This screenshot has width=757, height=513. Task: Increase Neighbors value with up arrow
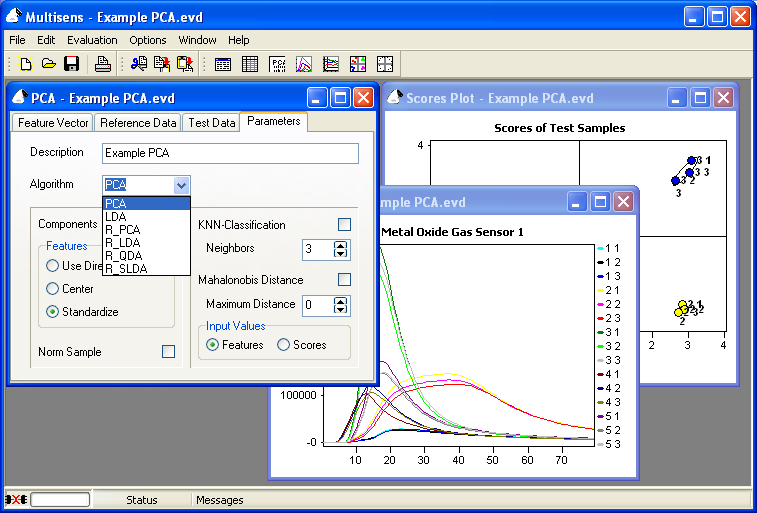(x=341, y=244)
